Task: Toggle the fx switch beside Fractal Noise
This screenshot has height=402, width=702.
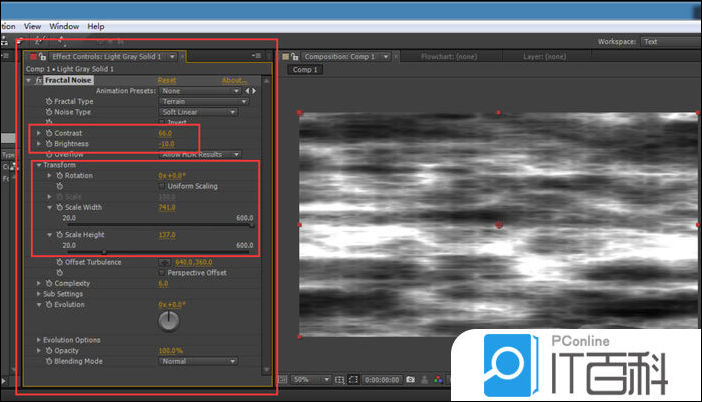Action: tap(39, 80)
